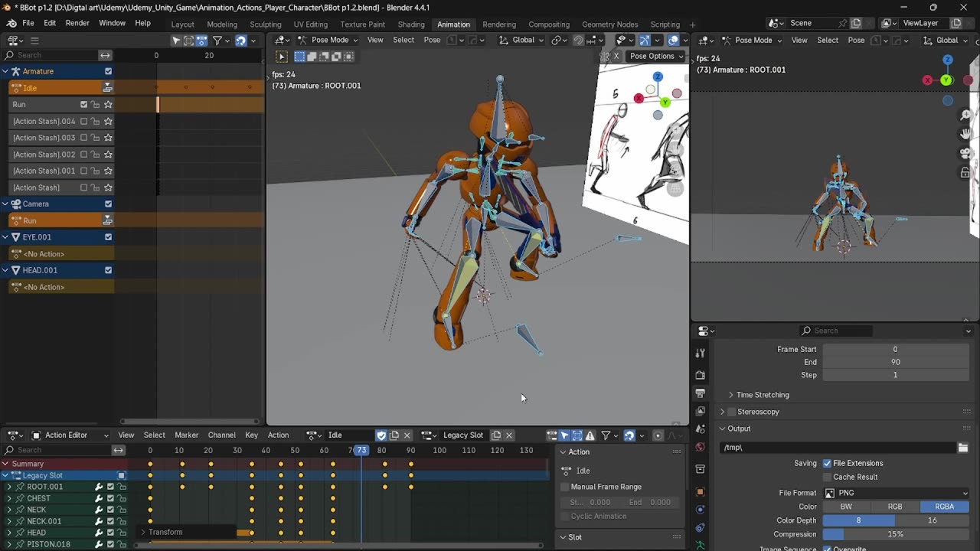Click the star solo icon on Run track
The height and width of the screenshot is (551, 980).
pyautogui.click(x=108, y=105)
